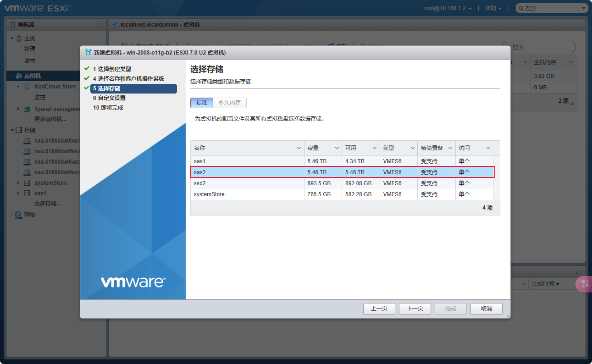This screenshot has height=364, width=592.
Task: Open the 精简置备 column dropdown arrow
Action: (450, 148)
